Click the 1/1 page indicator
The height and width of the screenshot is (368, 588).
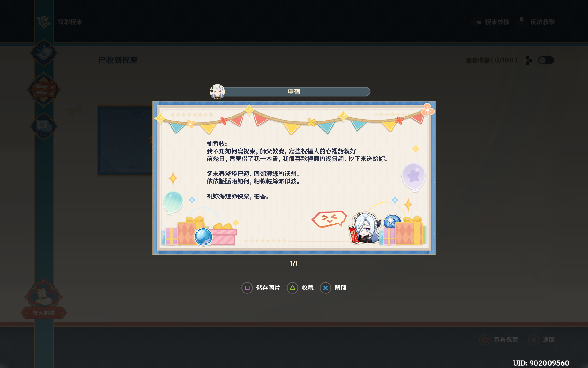click(x=294, y=263)
